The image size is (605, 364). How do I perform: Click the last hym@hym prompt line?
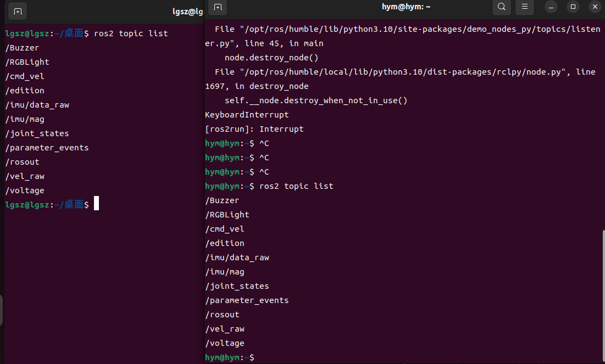[x=230, y=357]
